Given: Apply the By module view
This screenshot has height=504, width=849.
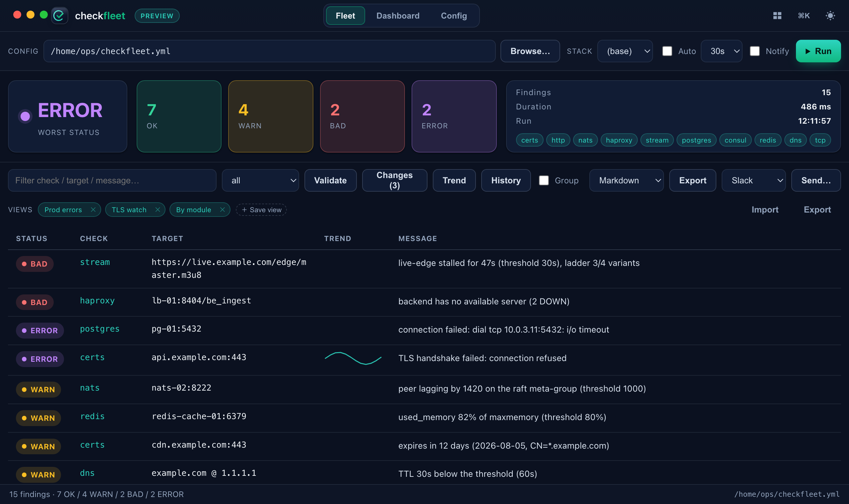Looking at the screenshot, I should (x=193, y=210).
